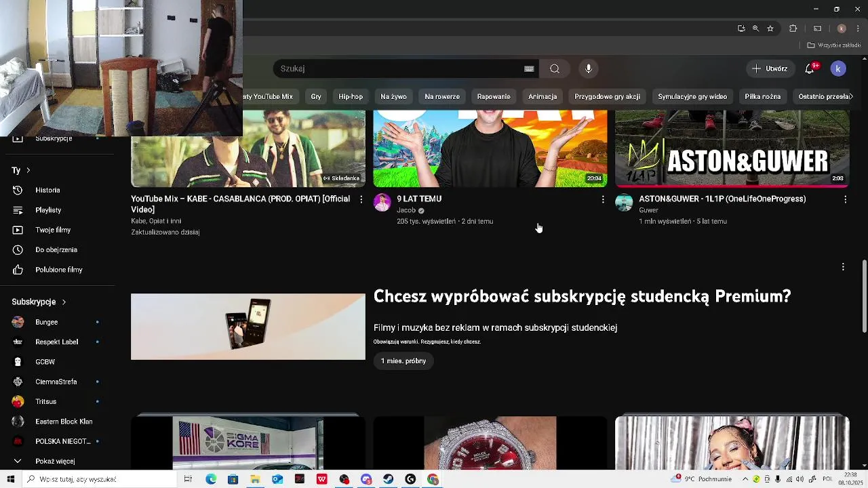The image size is (868, 488).
Task: Click the browser zoom magnifier icon
Action: point(755,28)
